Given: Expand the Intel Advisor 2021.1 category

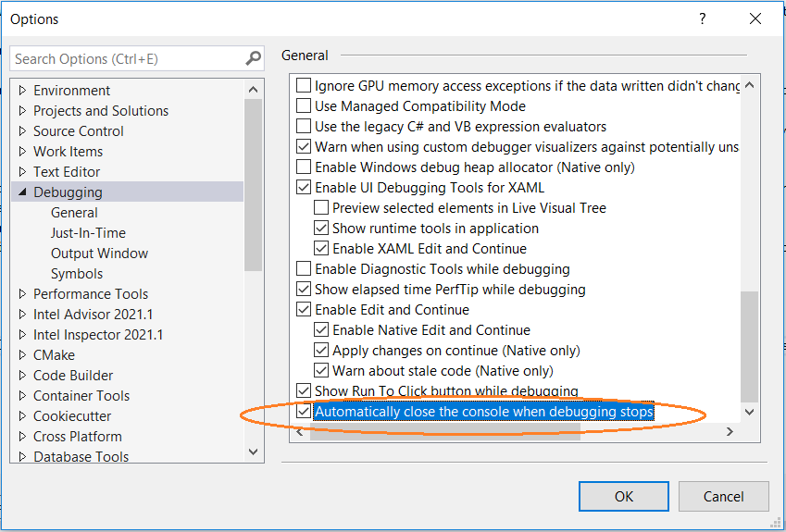Looking at the screenshot, I should click(x=22, y=314).
